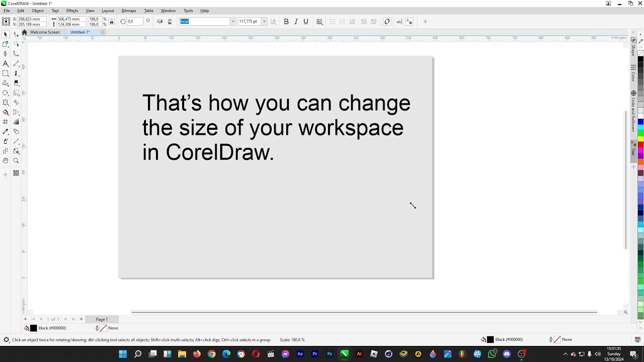This screenshot has height=362, width=644.
Task: Pick the Pen/Artistic media tool
Action: 6,54
